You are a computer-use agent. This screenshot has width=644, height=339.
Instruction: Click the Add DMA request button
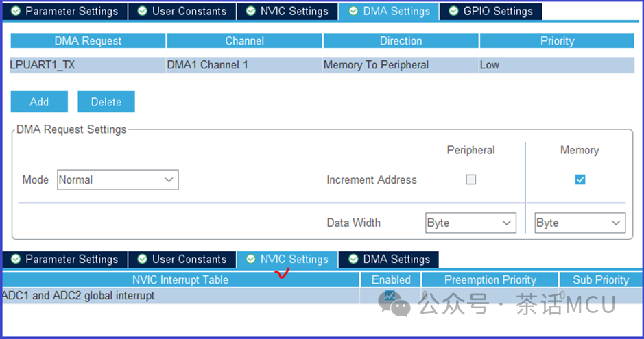tap(39, 101)
